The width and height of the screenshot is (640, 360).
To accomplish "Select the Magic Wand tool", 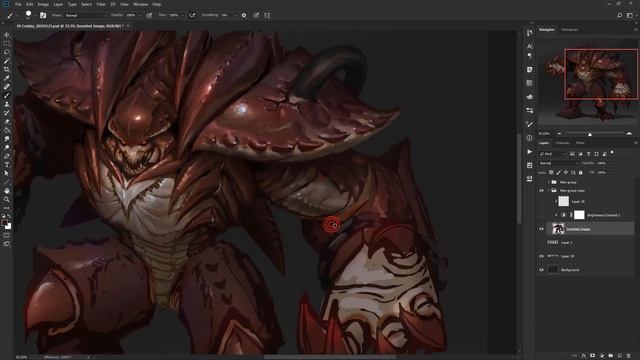I will click(7, 61).
